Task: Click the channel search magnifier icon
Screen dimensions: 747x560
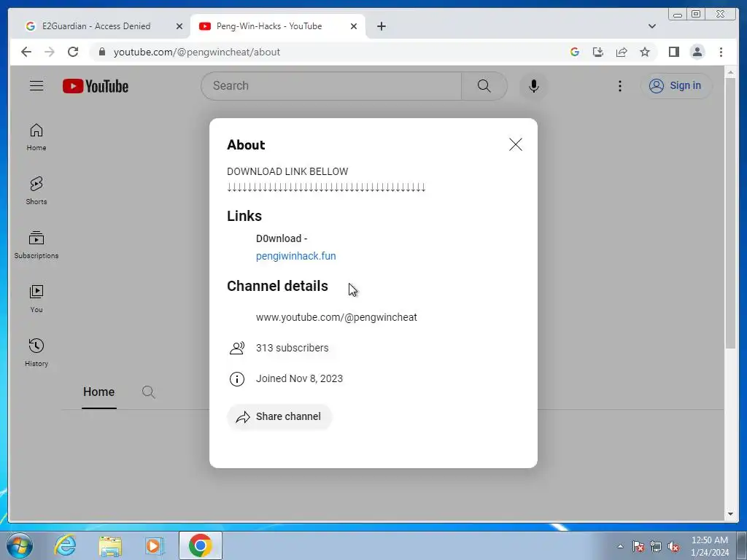Action: point(149,392)
